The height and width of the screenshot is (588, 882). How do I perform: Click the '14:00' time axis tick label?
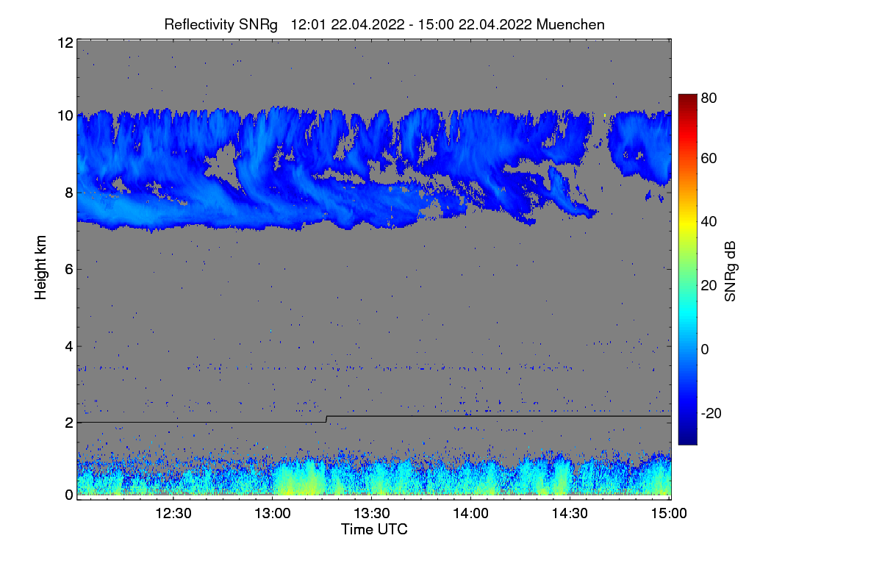[x=471, y=513]
